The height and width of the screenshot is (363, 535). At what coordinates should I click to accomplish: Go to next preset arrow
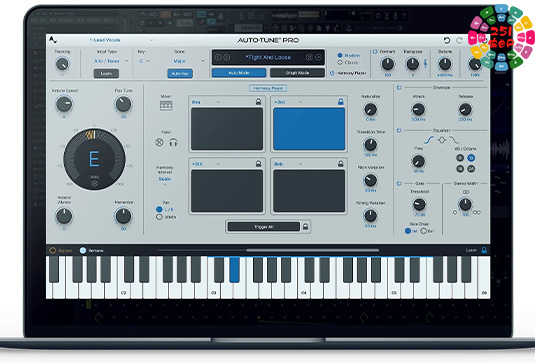pos(227,57)
